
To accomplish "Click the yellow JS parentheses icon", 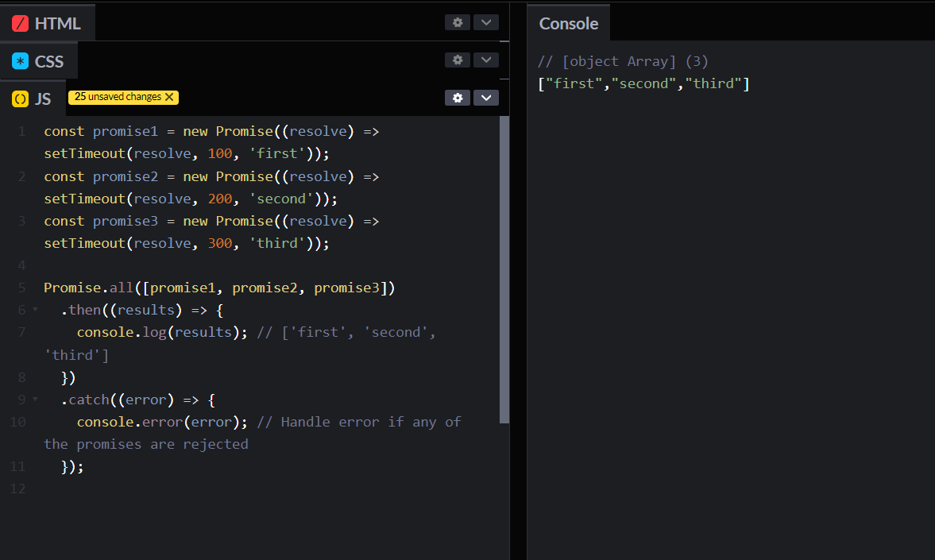I will 21,99.
